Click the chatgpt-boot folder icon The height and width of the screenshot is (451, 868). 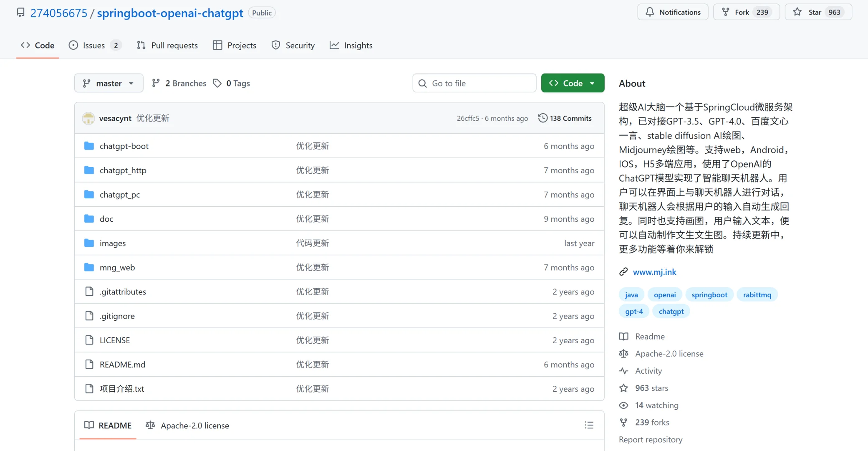(89, 146)
